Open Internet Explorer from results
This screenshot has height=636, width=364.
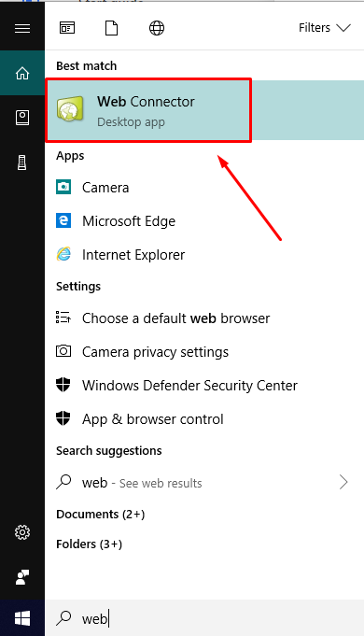point(204,255)
